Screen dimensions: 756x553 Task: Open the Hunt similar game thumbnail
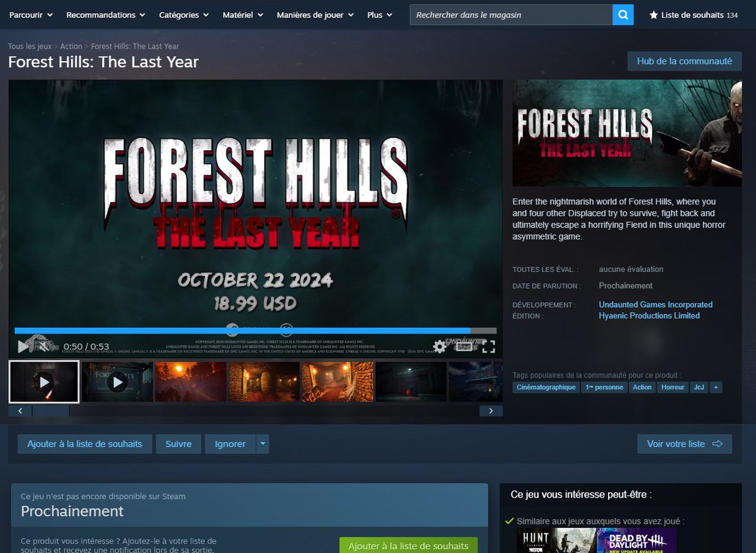[557, 540]
